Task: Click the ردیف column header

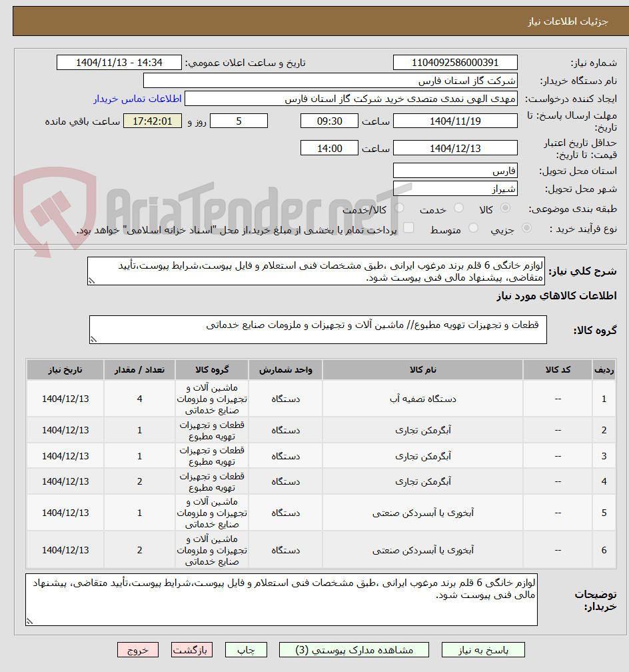Action: pyautogui.click(x=604, y=370)
